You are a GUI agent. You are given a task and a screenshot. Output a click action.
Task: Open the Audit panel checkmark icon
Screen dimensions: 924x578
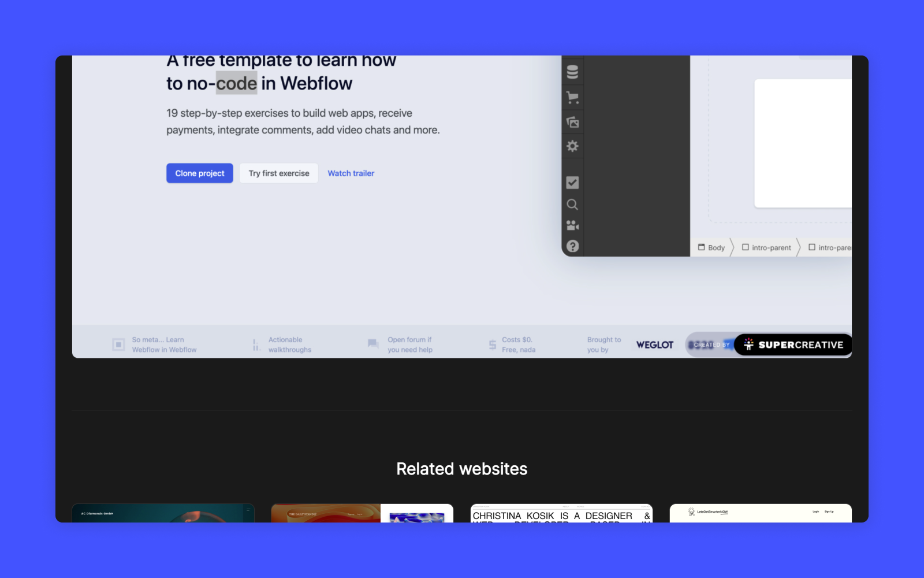coord(572,182)
